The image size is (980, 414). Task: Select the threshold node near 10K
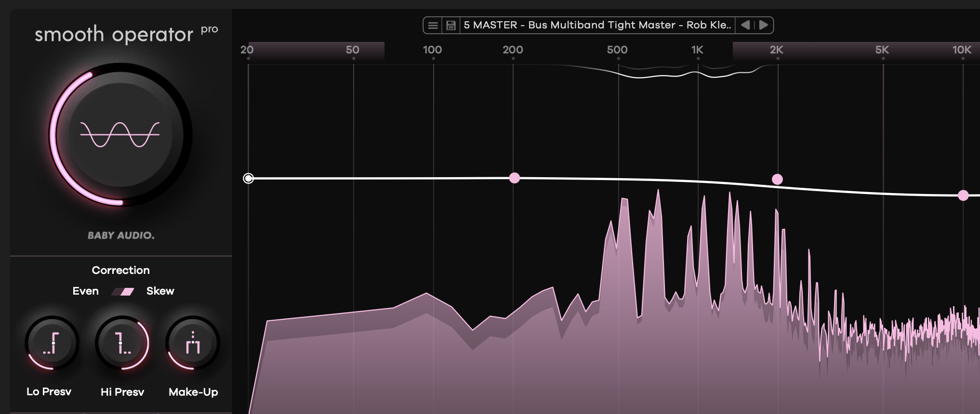tap(963, 195)
